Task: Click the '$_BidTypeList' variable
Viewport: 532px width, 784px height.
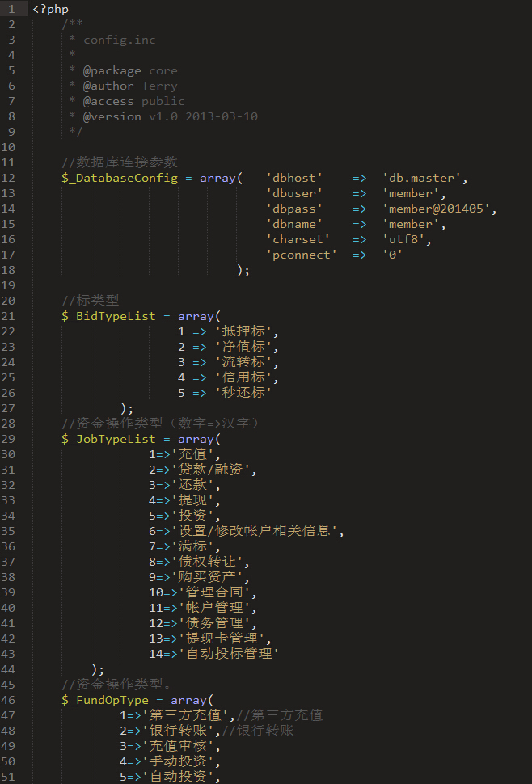Action: (x=109, y=317)
